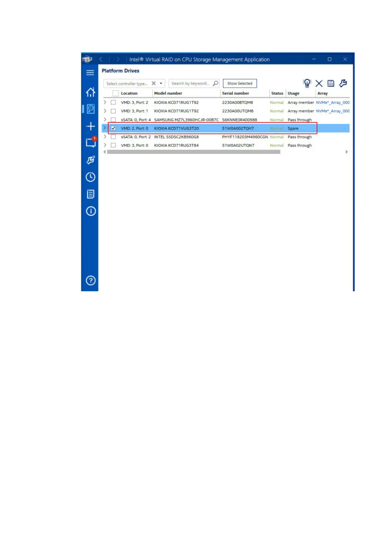
Task: Check the VMD: 3, Port: 2 drive checkbox
Action: click(x=113, y=103)
